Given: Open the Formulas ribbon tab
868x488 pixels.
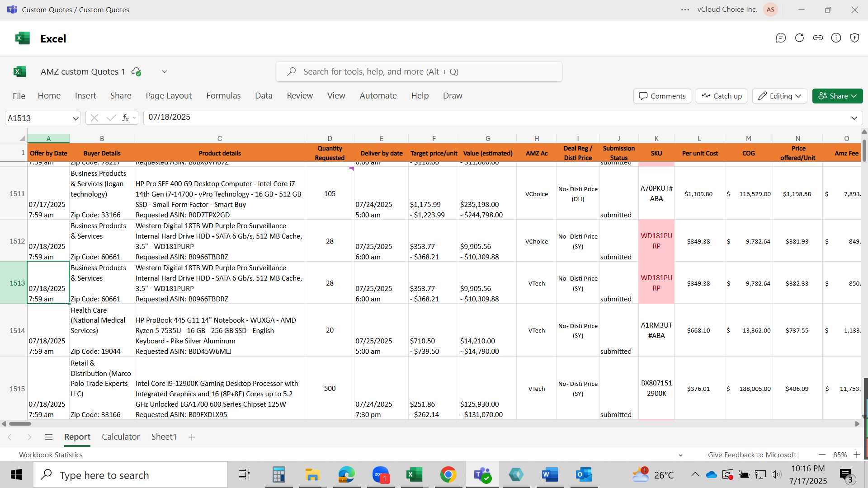Looking at the screenshot, I should click(x=223, y=96).
